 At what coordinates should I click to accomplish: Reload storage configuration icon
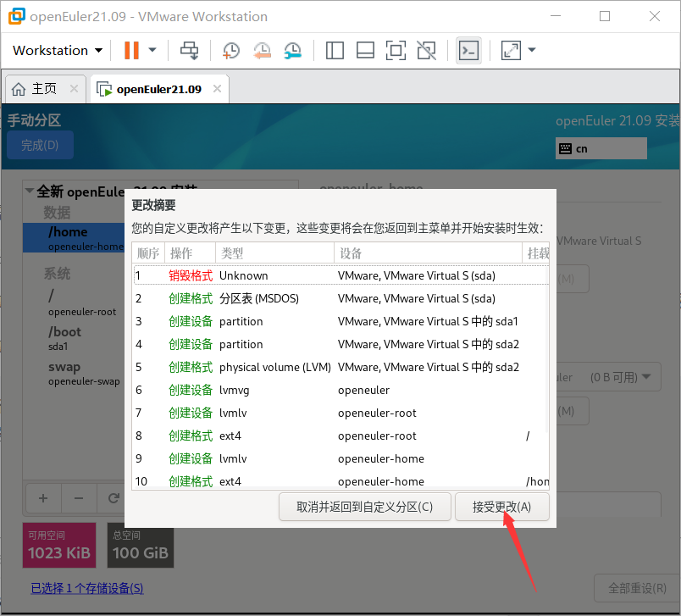[x=113, y=498]
